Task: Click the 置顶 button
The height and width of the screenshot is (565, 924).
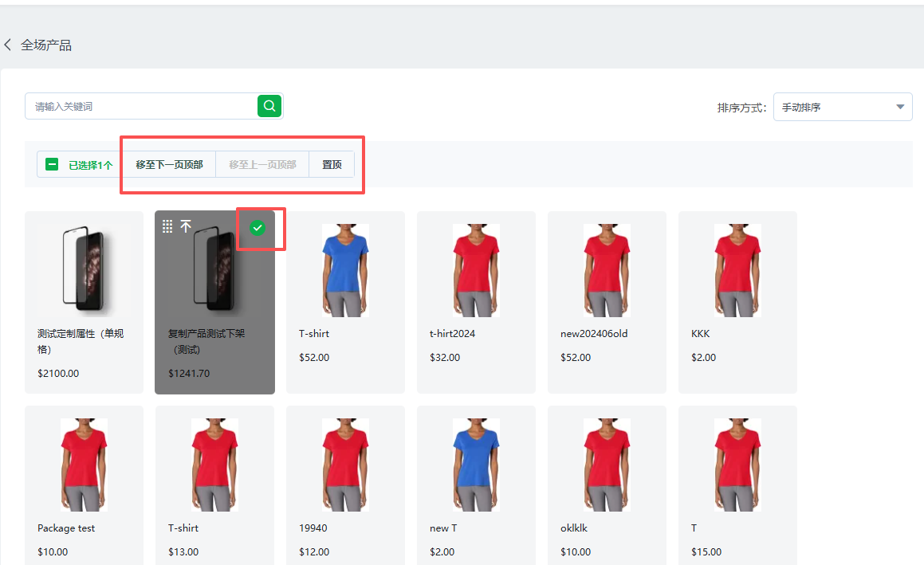Action: (x=332, y=165)
